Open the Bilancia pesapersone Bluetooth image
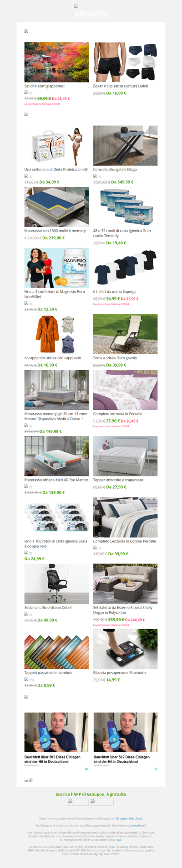Viewport: 182px width, 868px height. [126, 649]
